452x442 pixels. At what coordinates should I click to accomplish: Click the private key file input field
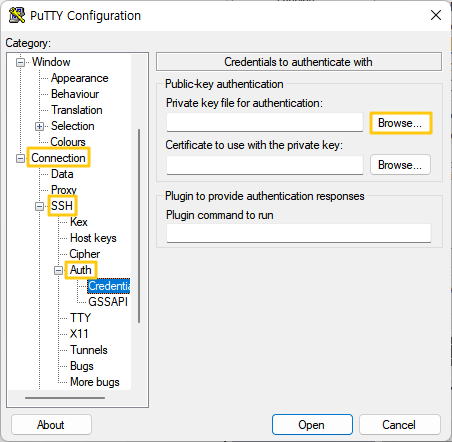point(265,122)
